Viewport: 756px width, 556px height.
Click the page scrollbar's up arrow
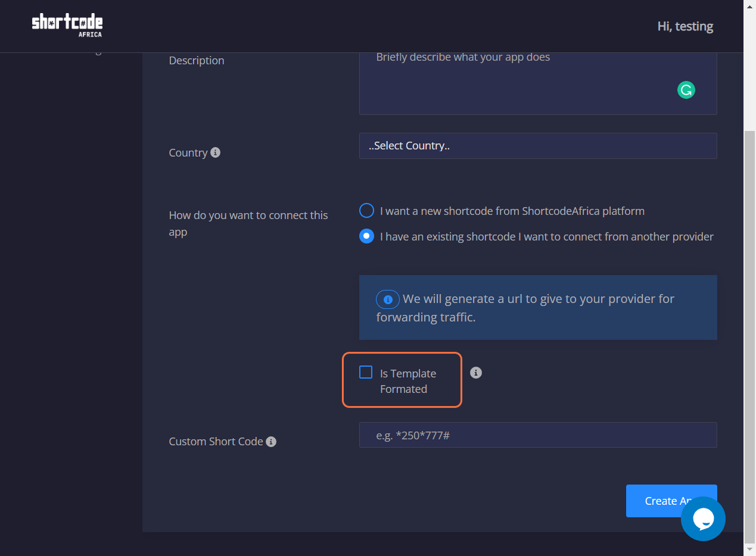click(x=750, y=7)
